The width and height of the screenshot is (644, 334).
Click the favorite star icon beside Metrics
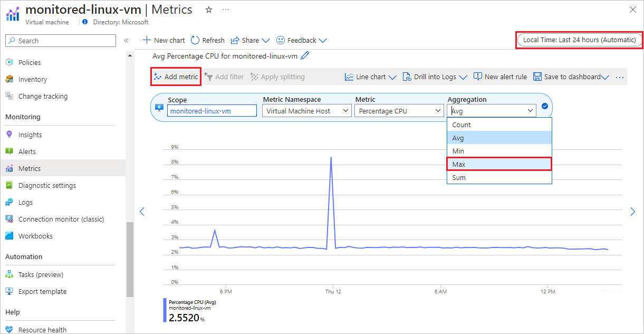209,10
